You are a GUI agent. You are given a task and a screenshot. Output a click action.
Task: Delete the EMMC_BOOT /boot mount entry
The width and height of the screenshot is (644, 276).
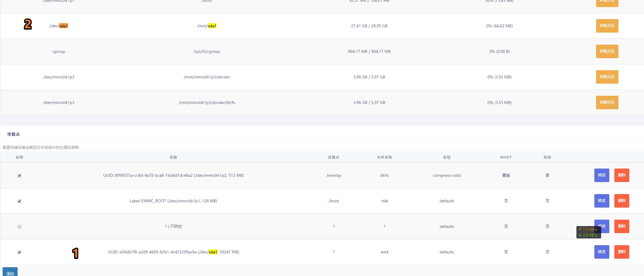[622, 201]
